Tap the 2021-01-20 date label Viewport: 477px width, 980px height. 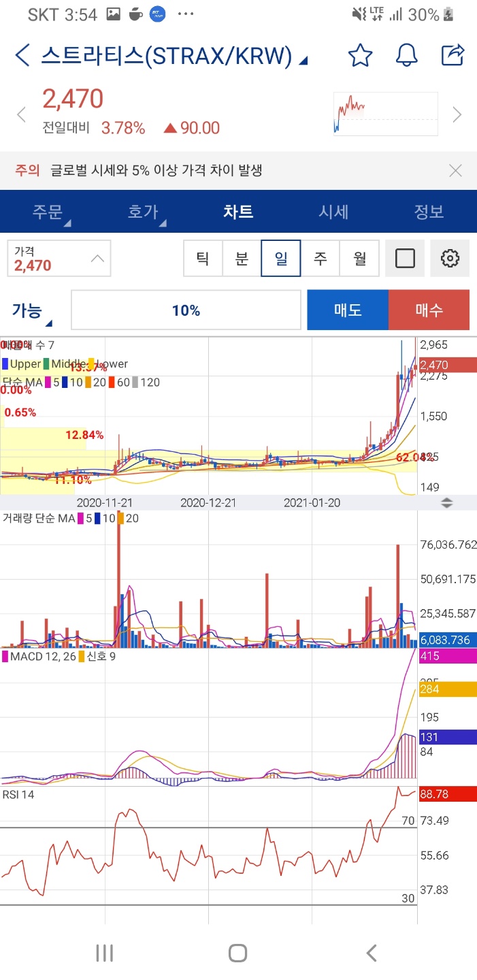pyautogui.click(x=312, y=503)
